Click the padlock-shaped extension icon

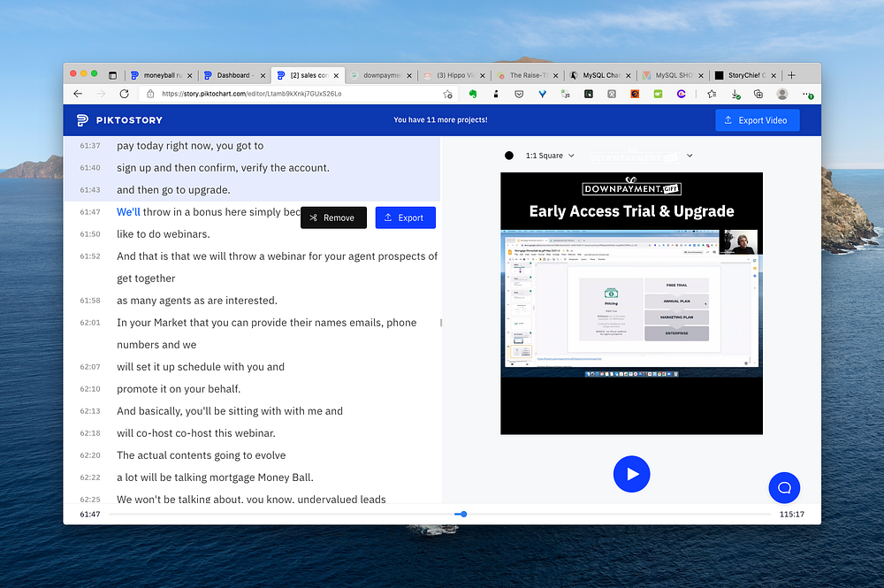(x=496, y=94)
